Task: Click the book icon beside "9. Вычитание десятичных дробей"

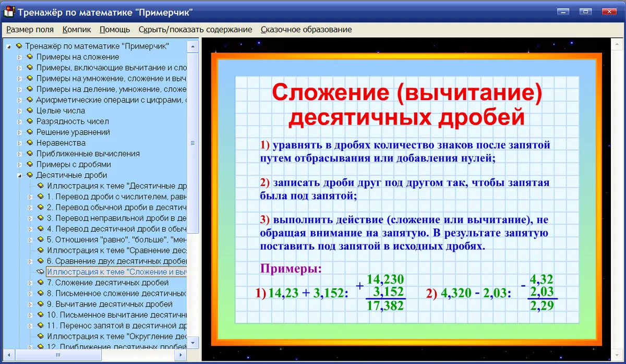Action: 40,304
